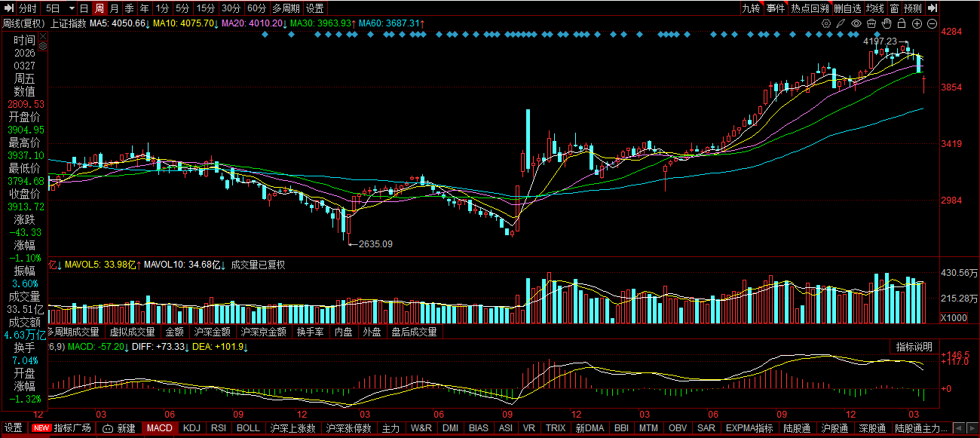Toggle the eye visibility icon
Screen dimensions: 980x438
[x=856, y=23]
